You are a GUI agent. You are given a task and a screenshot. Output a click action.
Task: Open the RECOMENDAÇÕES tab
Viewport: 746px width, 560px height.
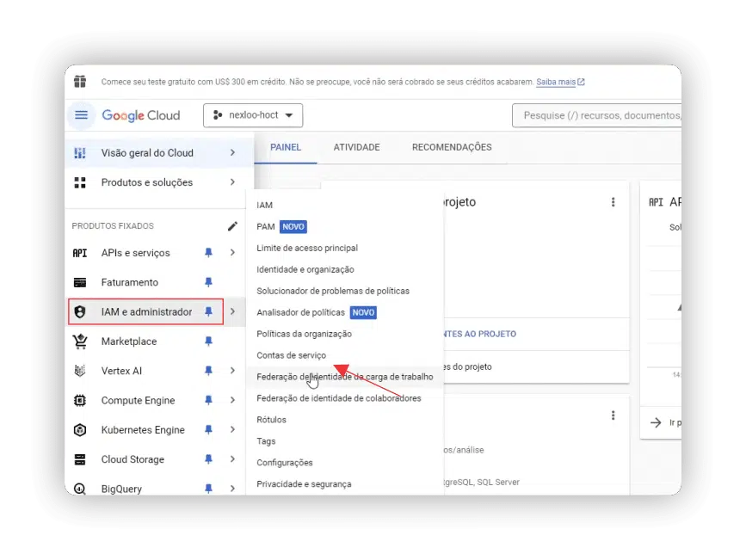(x=452, y=147)
